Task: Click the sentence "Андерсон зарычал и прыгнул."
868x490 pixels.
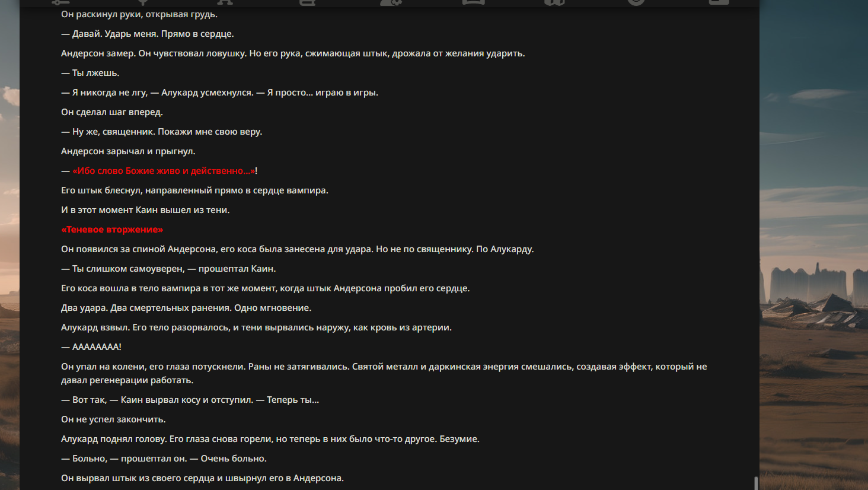Action: tap(128, 151)
